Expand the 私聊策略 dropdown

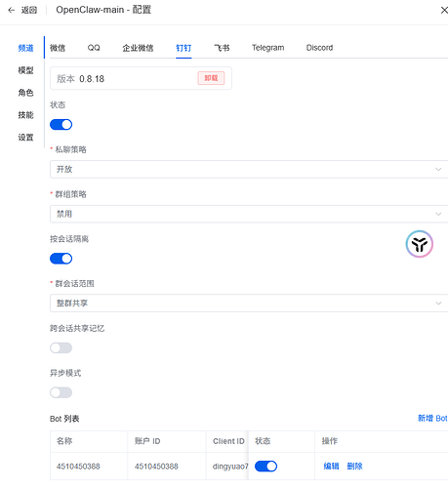click(x=249, y=169)
